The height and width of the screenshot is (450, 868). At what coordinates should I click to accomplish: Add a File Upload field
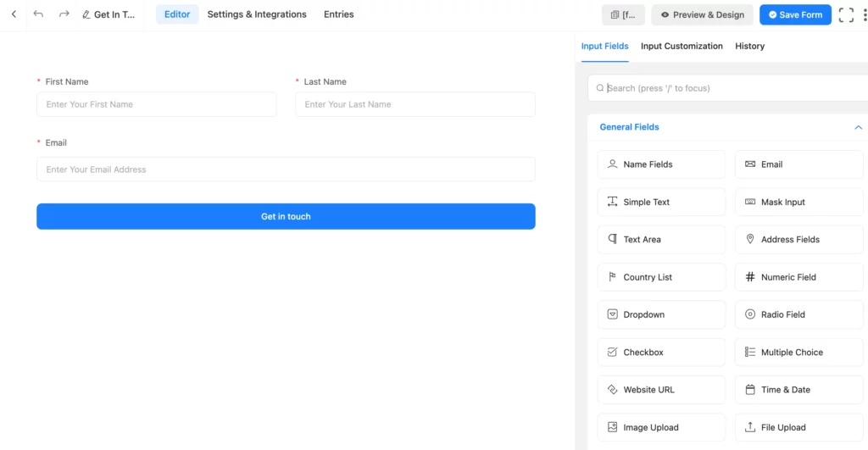tap(798, 427)
